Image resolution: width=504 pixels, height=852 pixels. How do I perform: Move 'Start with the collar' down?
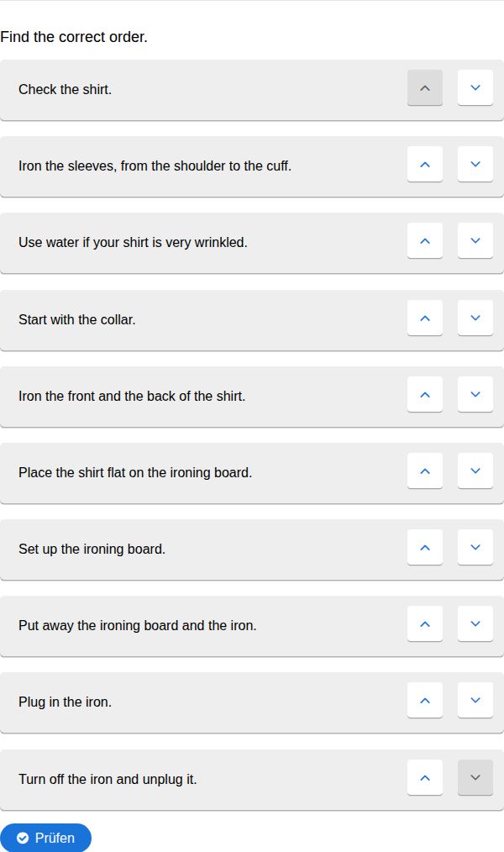[x=475, y=318]
